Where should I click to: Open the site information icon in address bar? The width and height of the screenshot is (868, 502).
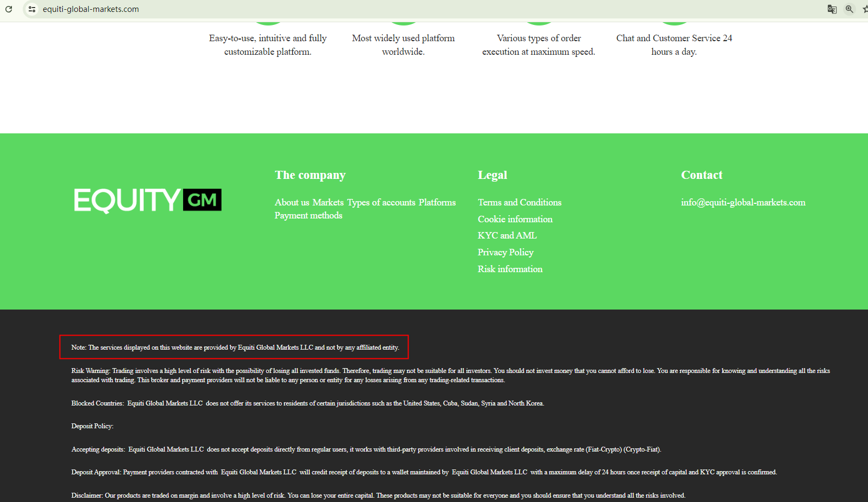tap(32, 9)
